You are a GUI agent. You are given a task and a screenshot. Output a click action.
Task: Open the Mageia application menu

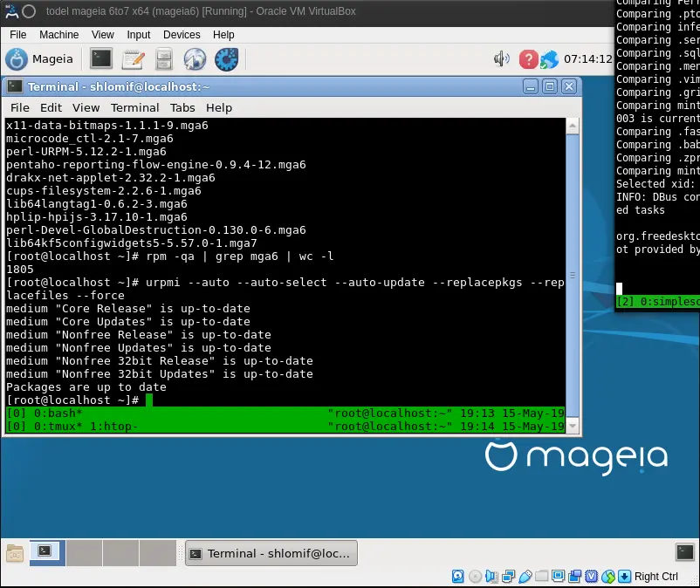39,59
